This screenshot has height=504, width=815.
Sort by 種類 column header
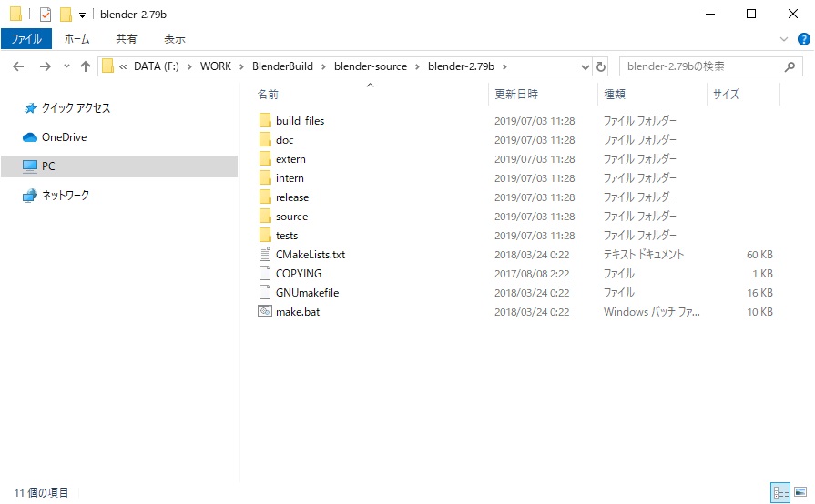click(615, 94)
